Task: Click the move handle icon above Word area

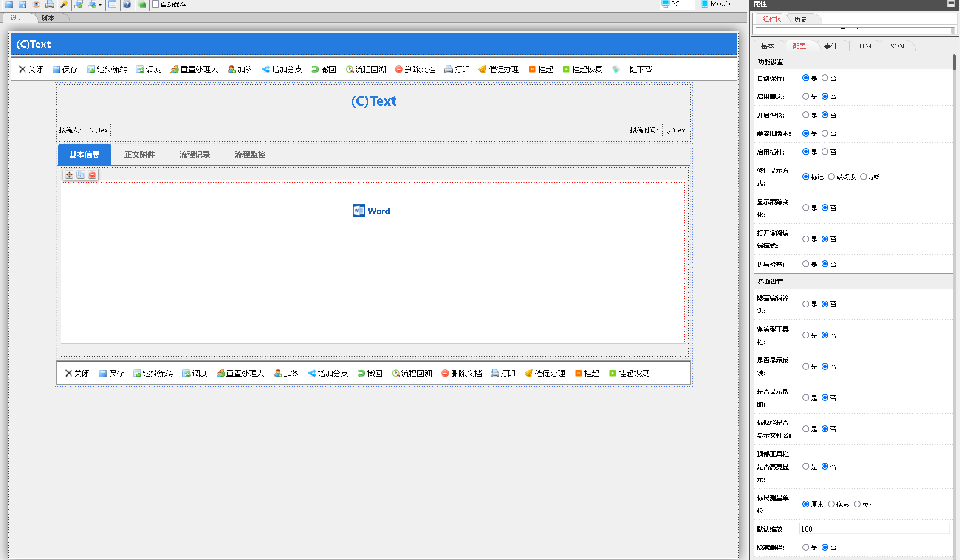Action: tap(69, 174)
